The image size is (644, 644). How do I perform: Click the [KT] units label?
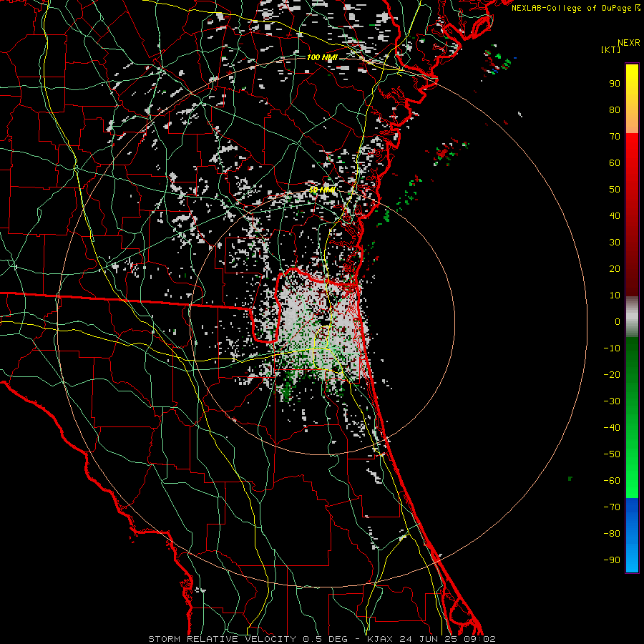coord(611,49)
